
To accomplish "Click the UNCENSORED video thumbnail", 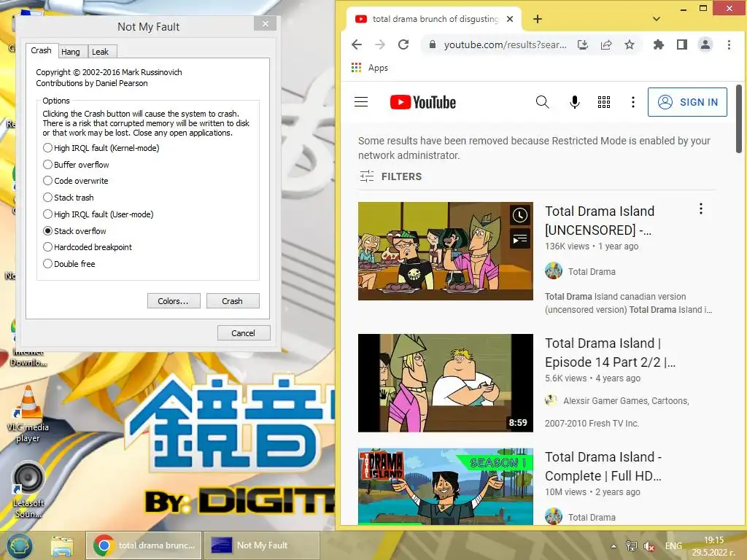I will (446, 251).
